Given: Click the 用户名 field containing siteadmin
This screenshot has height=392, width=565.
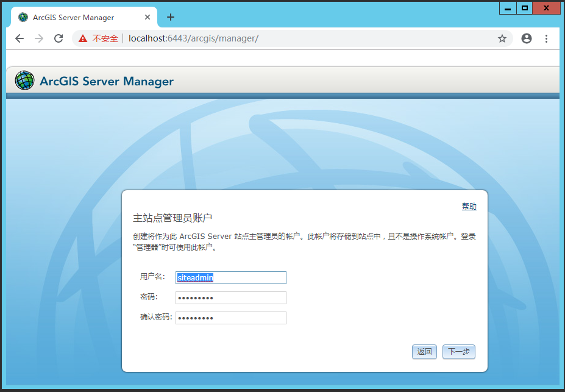Looking at the screenshot, I should point(231,278).
